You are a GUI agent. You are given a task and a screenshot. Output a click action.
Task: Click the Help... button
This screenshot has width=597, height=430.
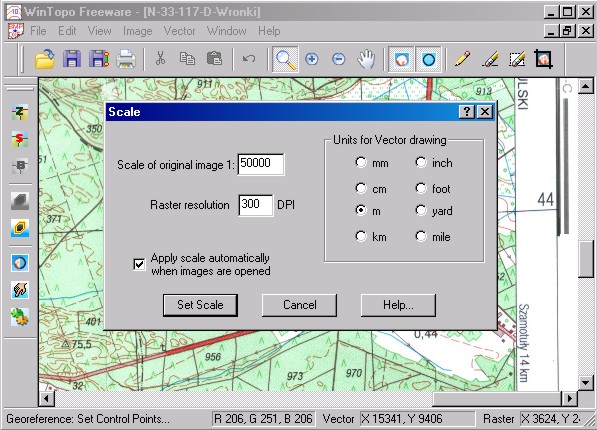click(398, 305)
